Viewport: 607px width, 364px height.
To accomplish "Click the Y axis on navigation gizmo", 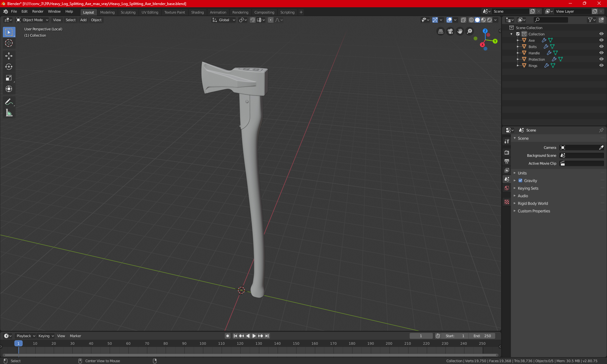I will pos(495,41).
